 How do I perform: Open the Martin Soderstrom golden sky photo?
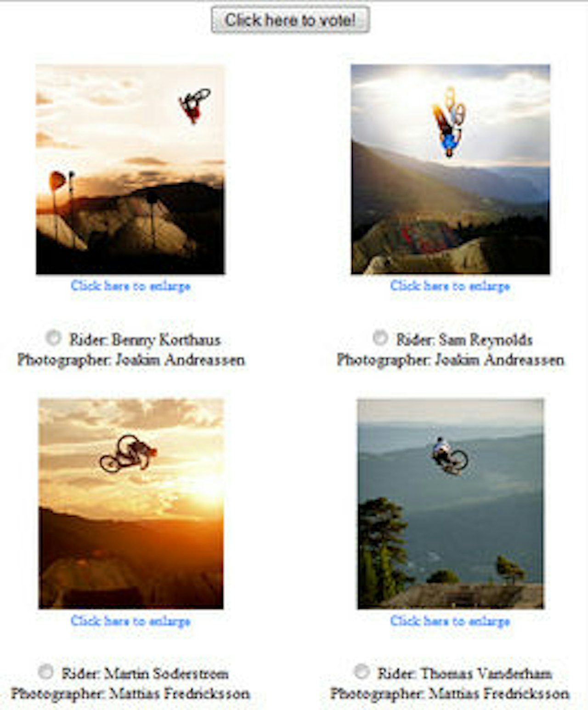click(131, 504)
